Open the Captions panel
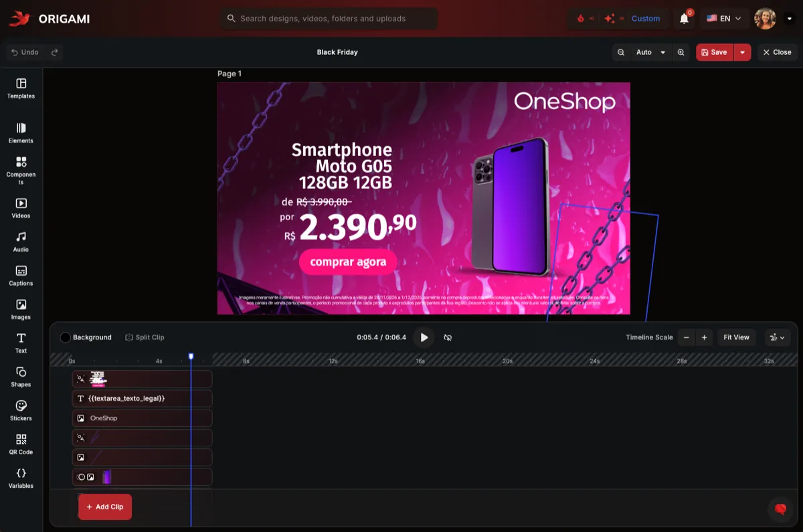Viewport: 803px width, 532px height. [x=21, y=276]
